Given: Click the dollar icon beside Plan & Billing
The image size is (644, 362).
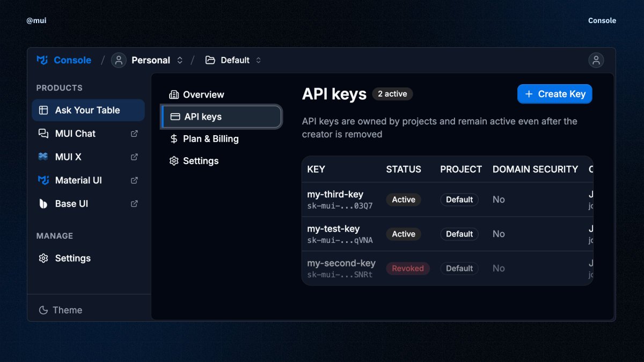Looking at the screenshot, I should [174, 138].
